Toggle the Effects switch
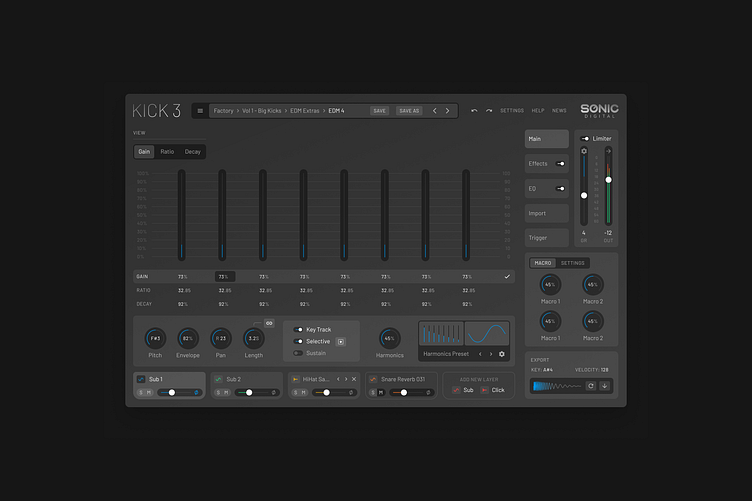The width and height of the screenshot is (752, 501). pos(560,163)
